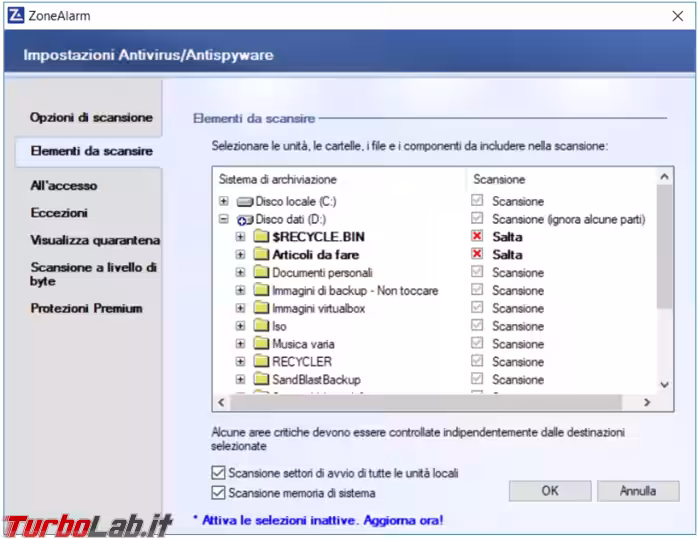Click the SandBlastBackup folder icon
The image size is (698, 540).
coord(262,379)
